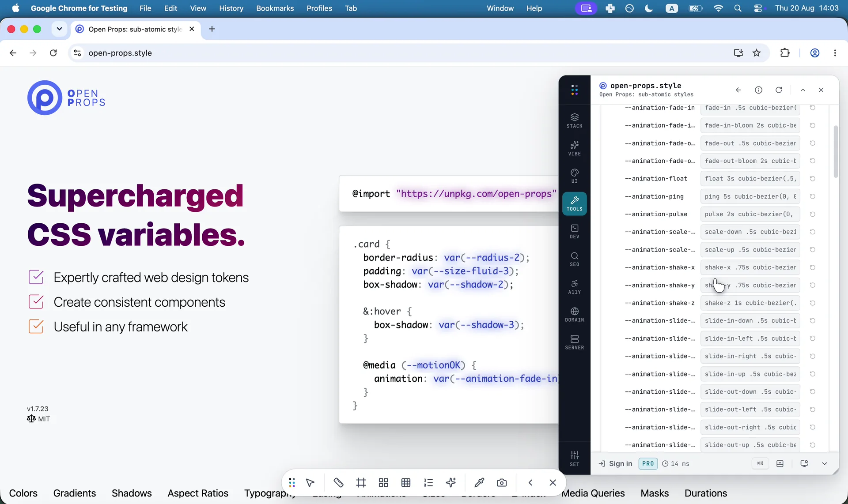The width and height of the screenshot is (848, 504).
Task: Click the 'Useful in any framework' checkbox
Action: tap(36, 327)
